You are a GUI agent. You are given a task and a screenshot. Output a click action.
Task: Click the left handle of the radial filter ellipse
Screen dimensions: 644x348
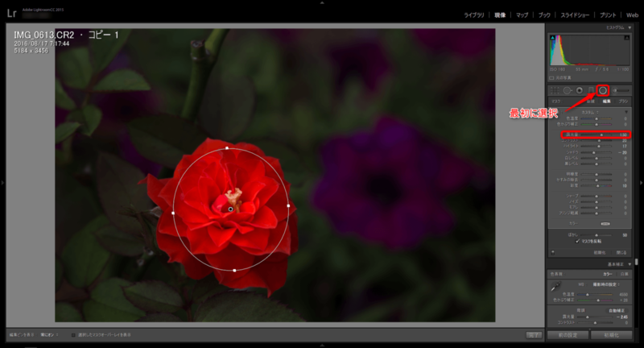tap(173, 213)
